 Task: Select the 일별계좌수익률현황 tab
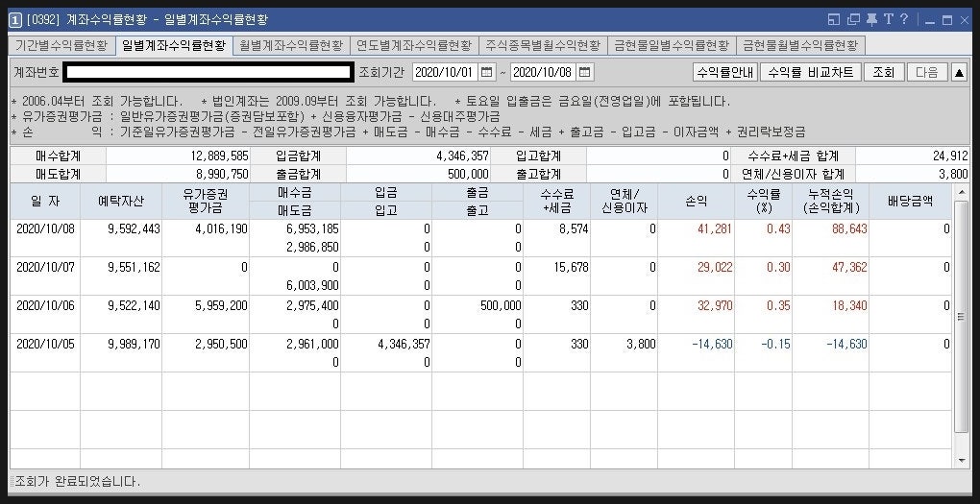174,45
